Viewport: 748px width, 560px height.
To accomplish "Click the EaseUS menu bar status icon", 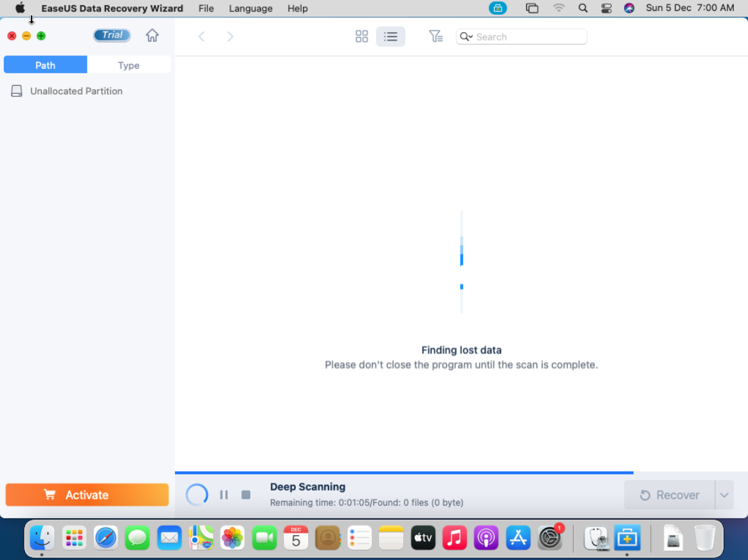I will coord(498,8).
